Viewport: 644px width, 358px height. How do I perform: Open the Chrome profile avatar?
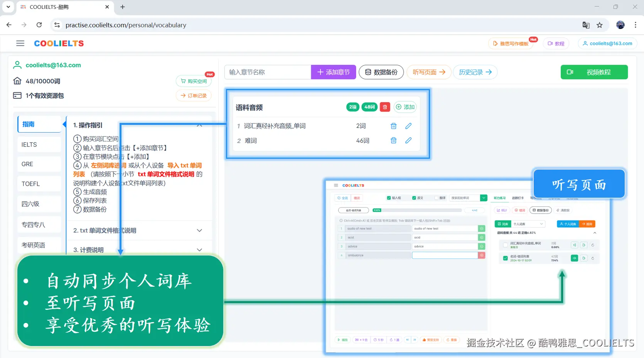[x=620, y=25]
